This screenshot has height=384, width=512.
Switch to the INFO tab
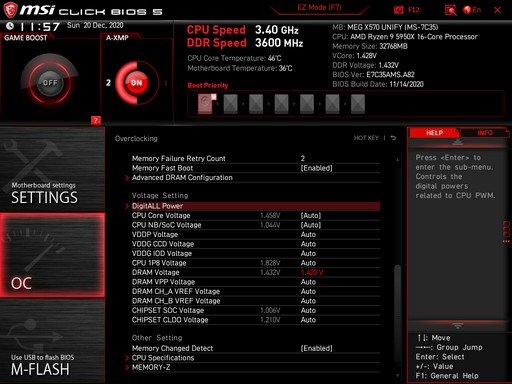click(485, 133)
